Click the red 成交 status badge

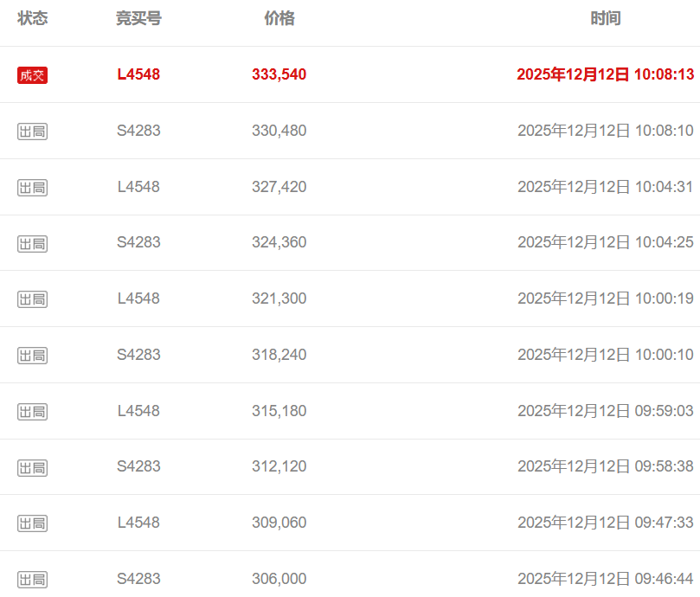click(32, 75)
